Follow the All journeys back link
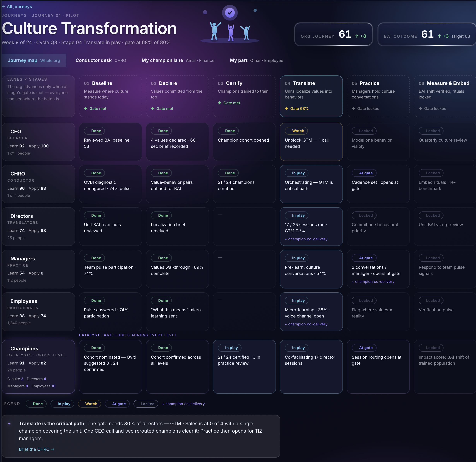The width and height of the screenshot is (476, 462). (17, 7)
